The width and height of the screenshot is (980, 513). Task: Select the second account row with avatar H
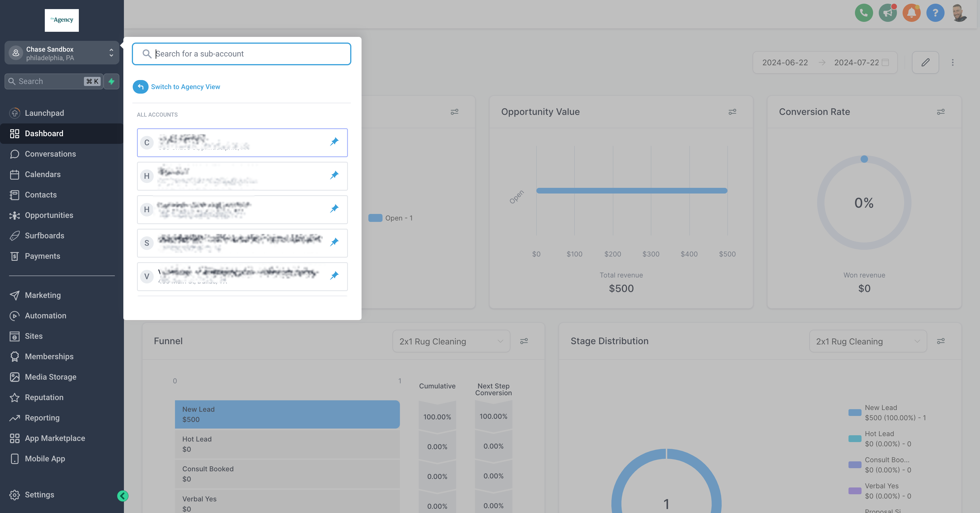(242, 210)
